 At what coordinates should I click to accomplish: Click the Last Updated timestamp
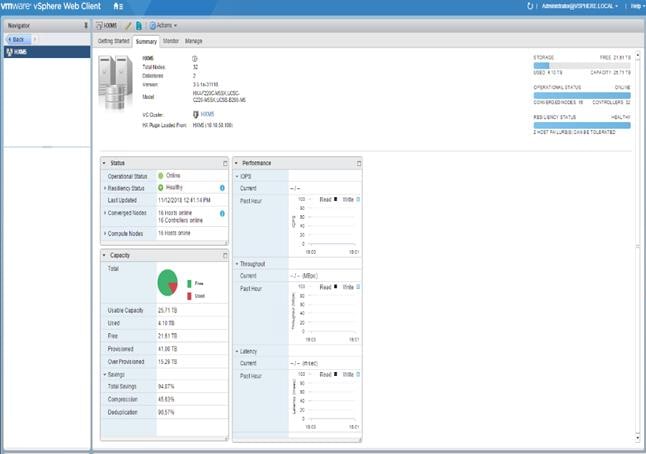click(x=184, y=201)
